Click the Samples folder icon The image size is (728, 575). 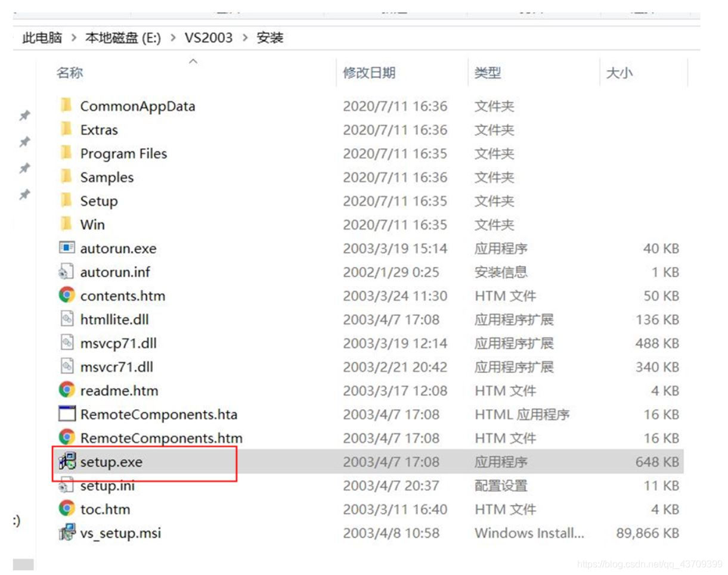coord(66,178)
